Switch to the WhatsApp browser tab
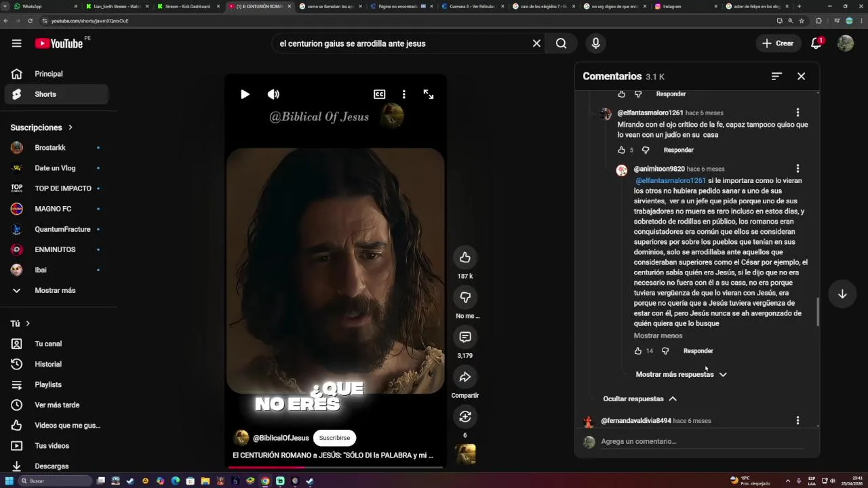This screenshot has height=488, width=868. [x=45, y=6]
